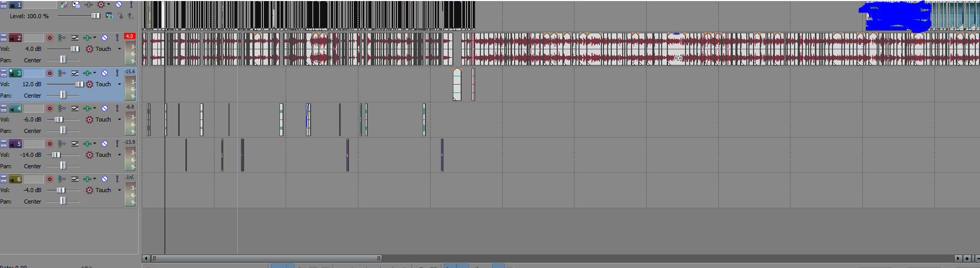The width and height of the screenshot is (980, 268).
Task: Mute audio track 2
Action: [104, 38]
